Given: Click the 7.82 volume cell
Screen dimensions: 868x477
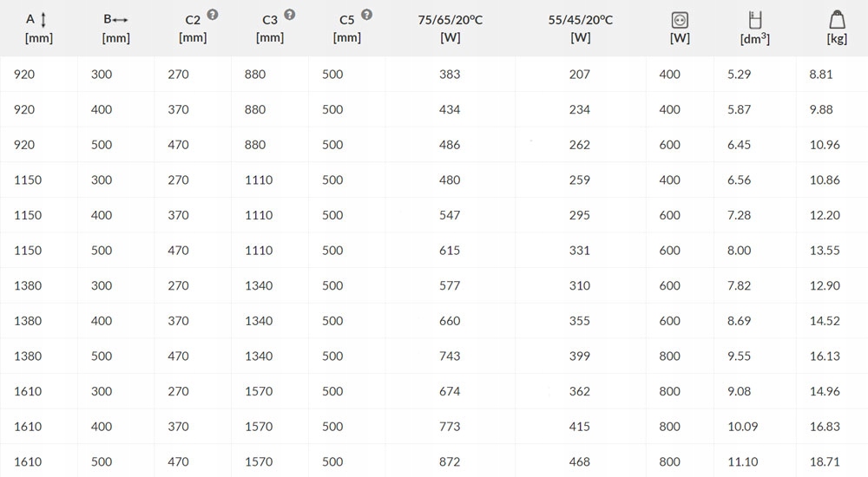Looking at the screenshot, I should pos(739,285).
